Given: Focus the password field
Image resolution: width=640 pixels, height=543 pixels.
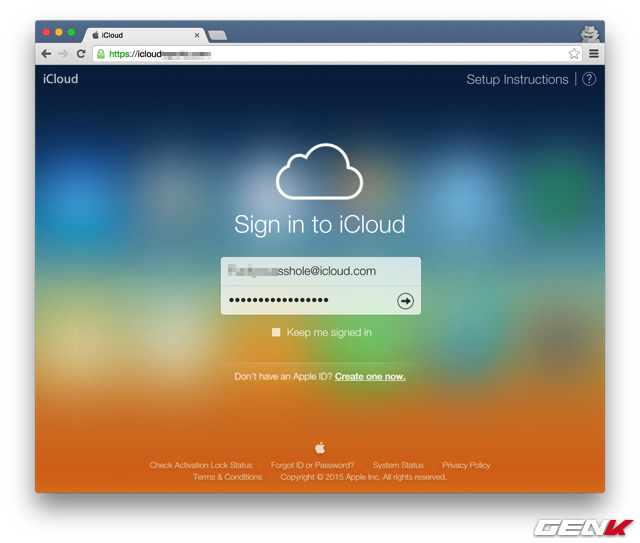Looking at the screenshot, I should tap(321, 300).
